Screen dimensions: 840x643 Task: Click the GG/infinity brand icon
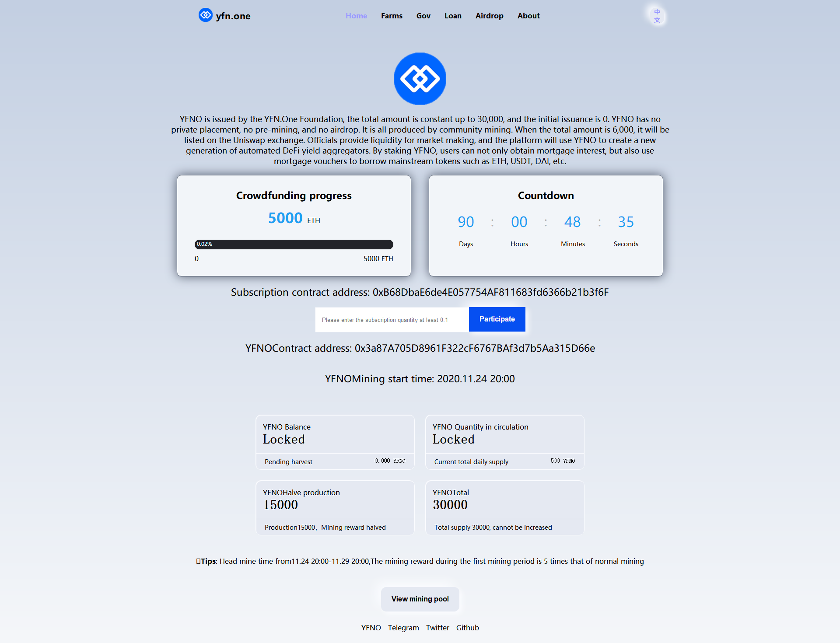(205, 16)
